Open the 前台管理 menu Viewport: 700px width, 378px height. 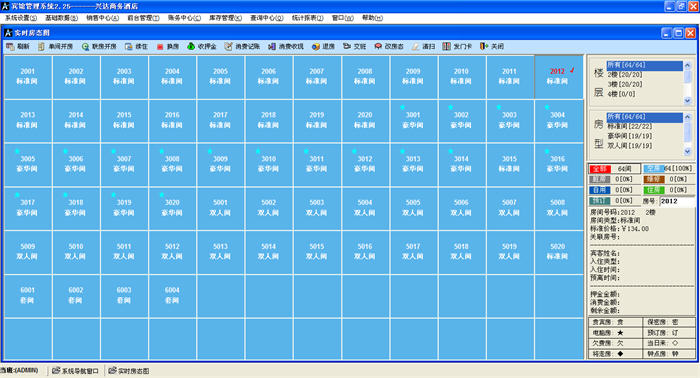(x=143, y=18)
